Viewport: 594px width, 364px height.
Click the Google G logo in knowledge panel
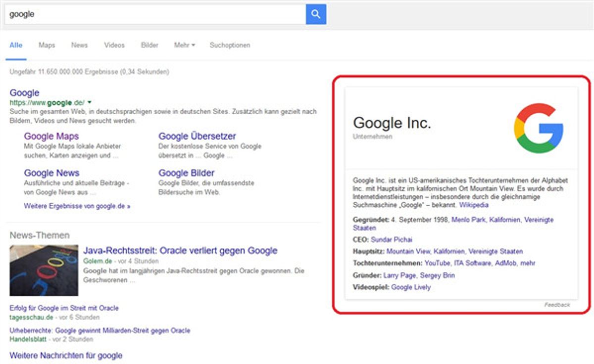pos(539,128)
